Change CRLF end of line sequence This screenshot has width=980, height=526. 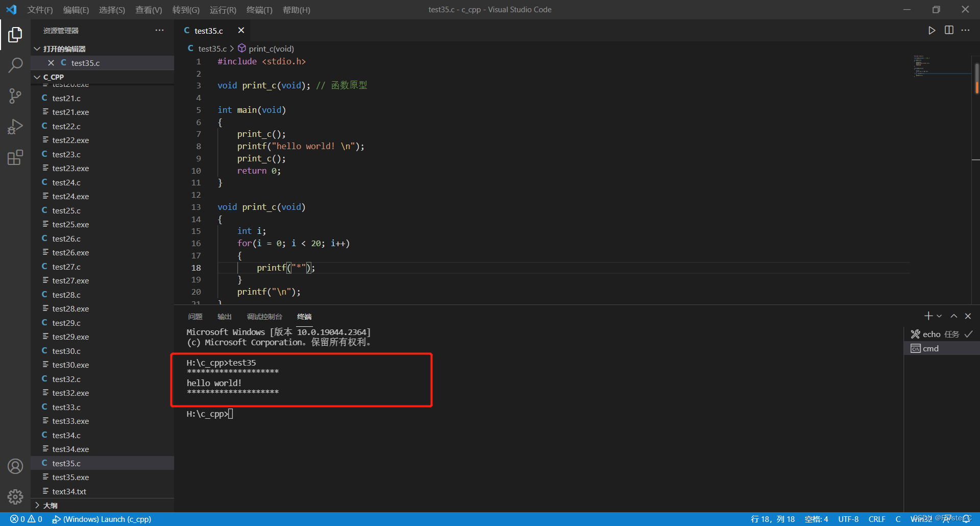[x=877, y=519]
